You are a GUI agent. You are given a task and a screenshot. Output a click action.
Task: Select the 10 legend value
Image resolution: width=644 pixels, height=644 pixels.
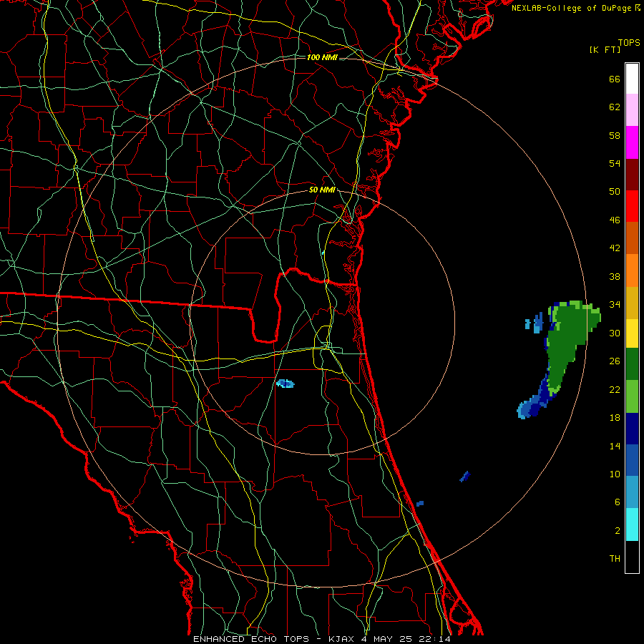coord(615,474)
